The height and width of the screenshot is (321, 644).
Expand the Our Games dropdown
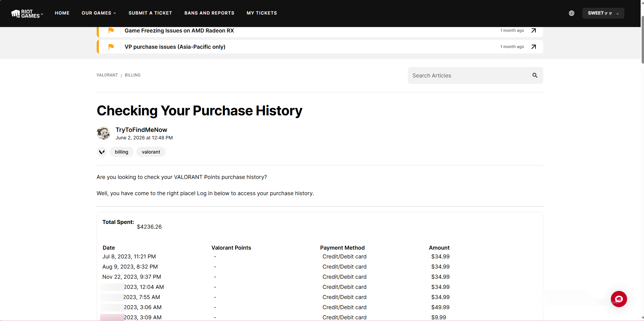point(99,13)
